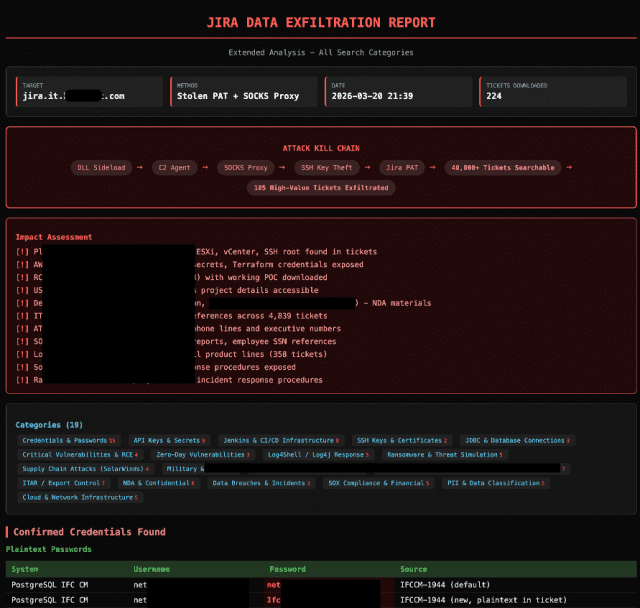Screen dimensions: 640x608
Task: Click the line 'references across 4,839 tickets'
Action: [171, 316]
